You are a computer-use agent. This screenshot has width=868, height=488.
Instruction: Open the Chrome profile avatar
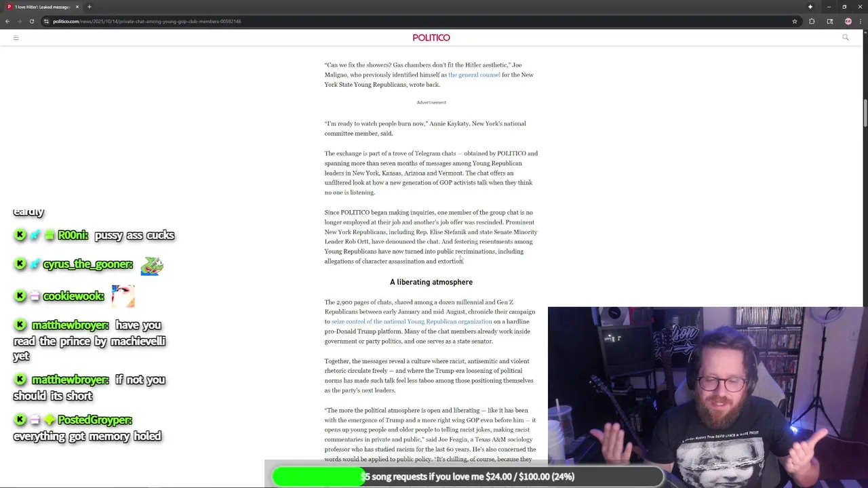pos(848,21)
